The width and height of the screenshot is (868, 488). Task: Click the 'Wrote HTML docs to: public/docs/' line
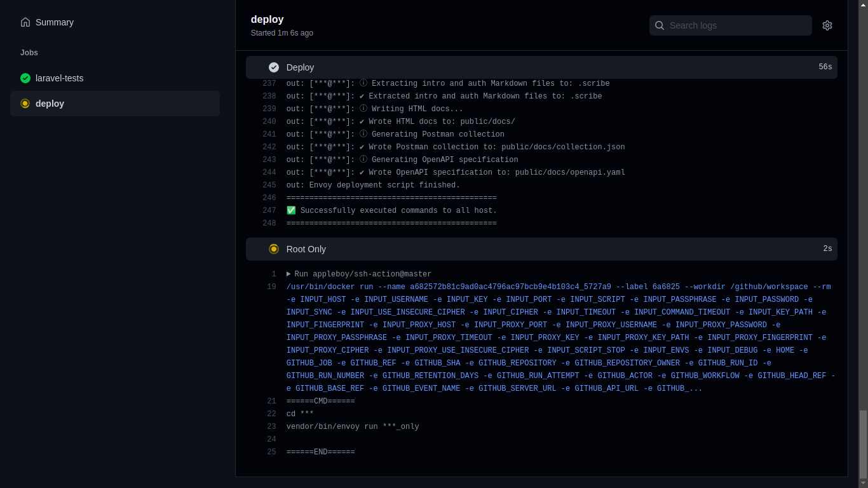401,121
